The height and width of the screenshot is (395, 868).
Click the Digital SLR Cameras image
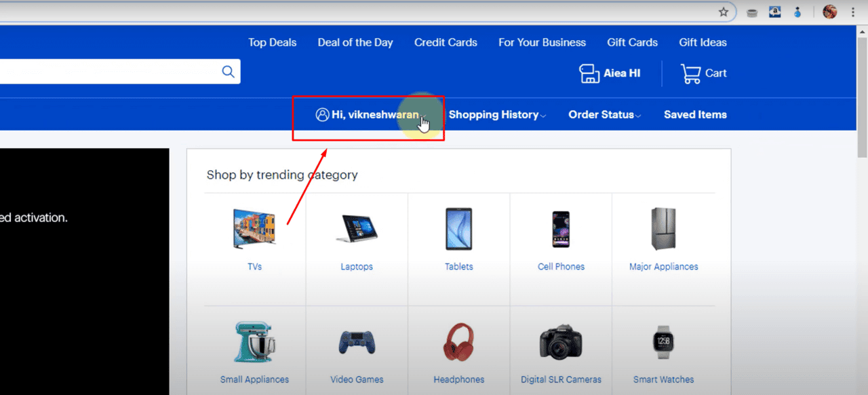[561, 341]
